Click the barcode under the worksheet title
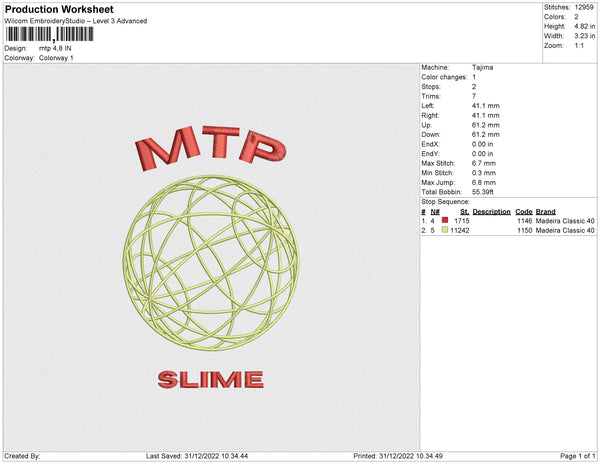 click(x=49, y=34)
